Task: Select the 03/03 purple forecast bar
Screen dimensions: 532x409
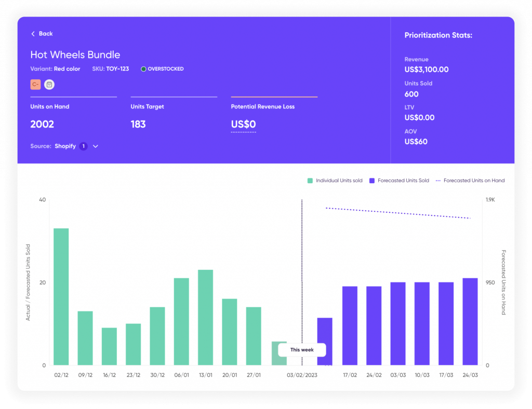Action: [x=398, y=323]
